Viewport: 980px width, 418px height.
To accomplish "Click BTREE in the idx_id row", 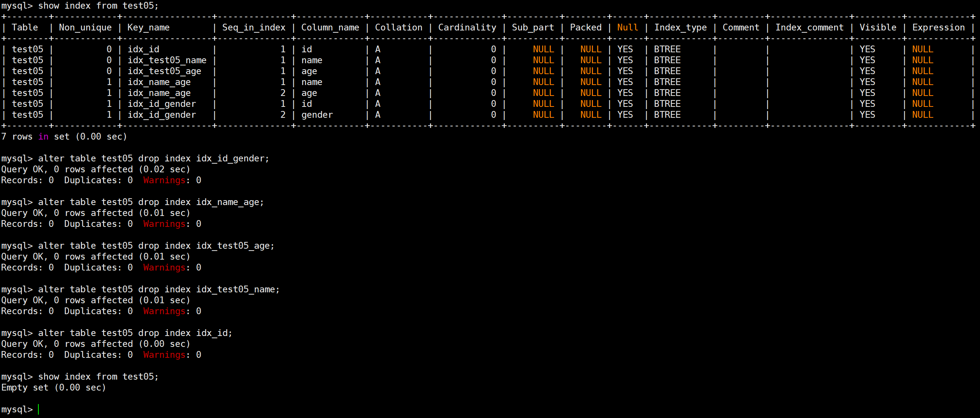I will tap(667, 49).
